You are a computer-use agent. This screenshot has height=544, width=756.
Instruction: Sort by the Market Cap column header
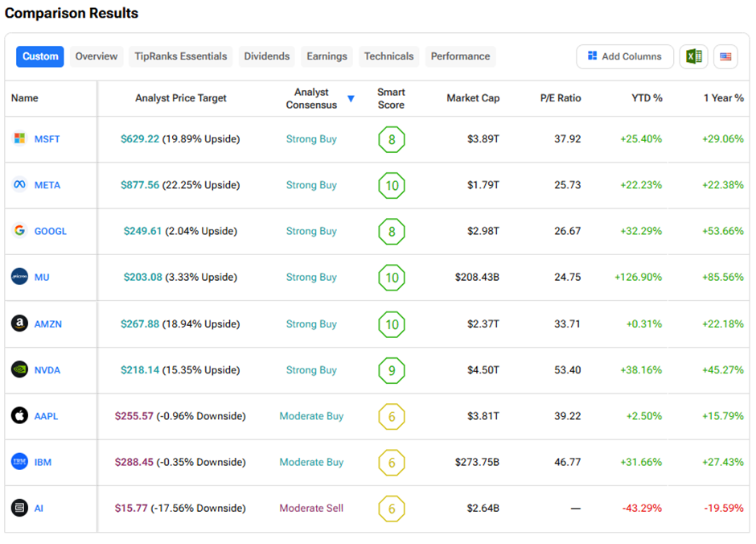click(473, 98)
